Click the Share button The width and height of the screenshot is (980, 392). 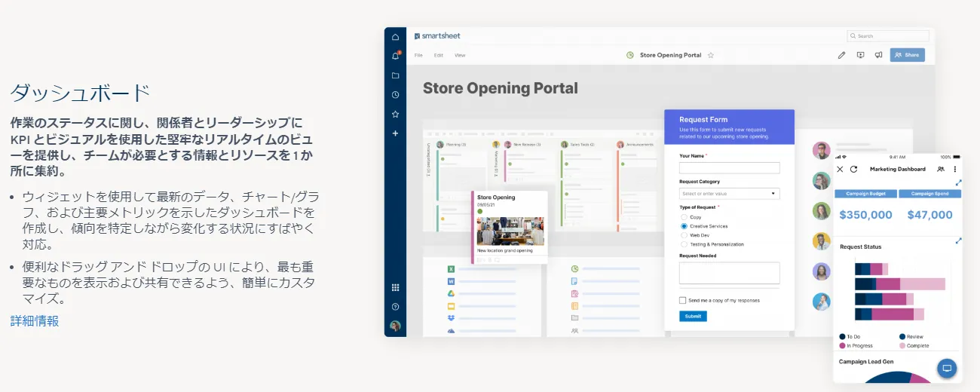pyautogui.click(x=907, y=55)
